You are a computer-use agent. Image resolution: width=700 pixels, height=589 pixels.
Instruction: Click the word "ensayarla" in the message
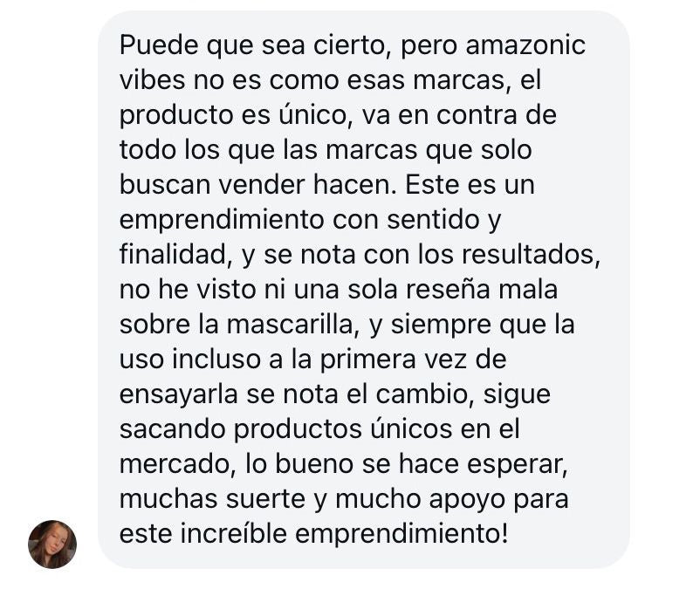coord(178,394)
